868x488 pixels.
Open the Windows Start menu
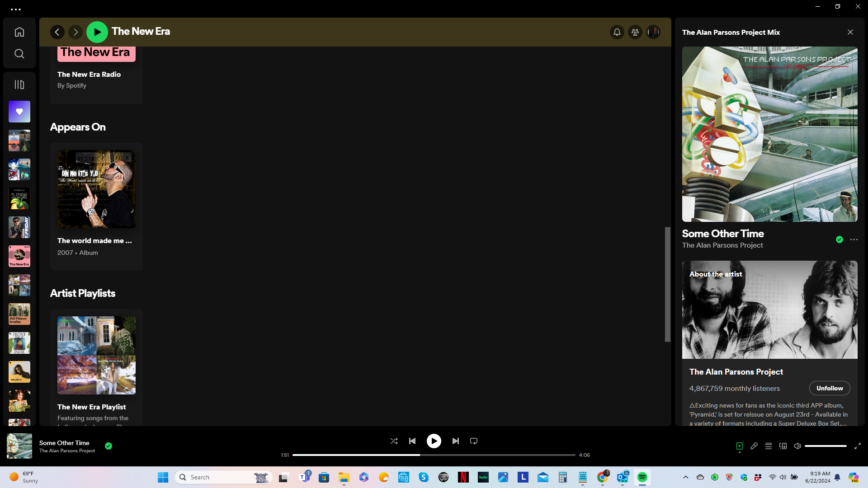(163, 477)
